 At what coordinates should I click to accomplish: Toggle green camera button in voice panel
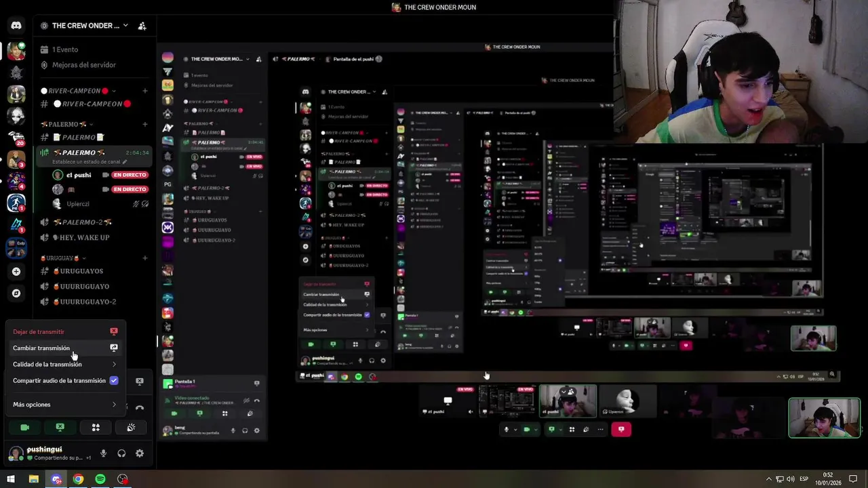25,427
